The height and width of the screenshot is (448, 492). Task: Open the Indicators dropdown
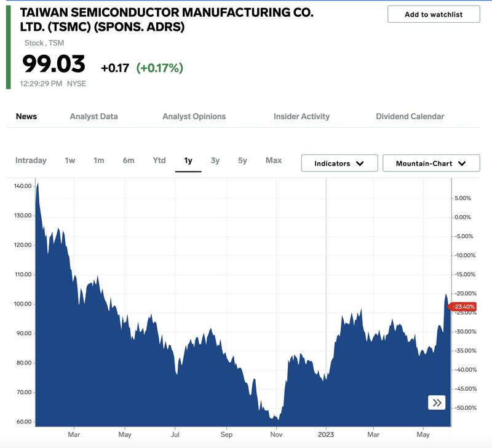339,163
